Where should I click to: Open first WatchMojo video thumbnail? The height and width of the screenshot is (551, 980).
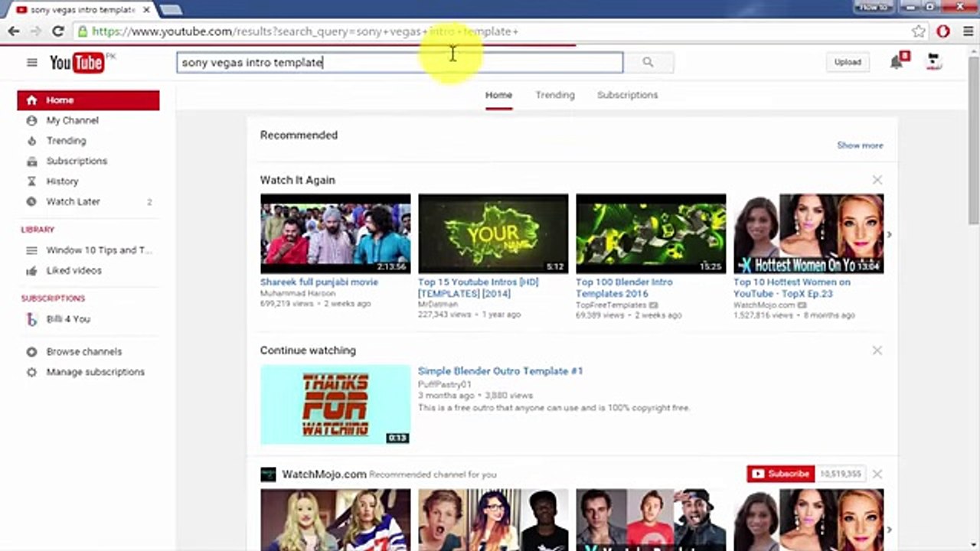pos(335,520)
